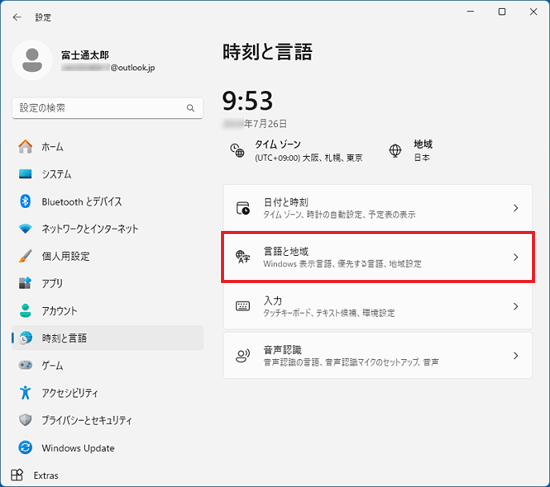Open Bluetooth とデバイス settings
Viewport: 550px width, 487px height.
coord(108,201)
